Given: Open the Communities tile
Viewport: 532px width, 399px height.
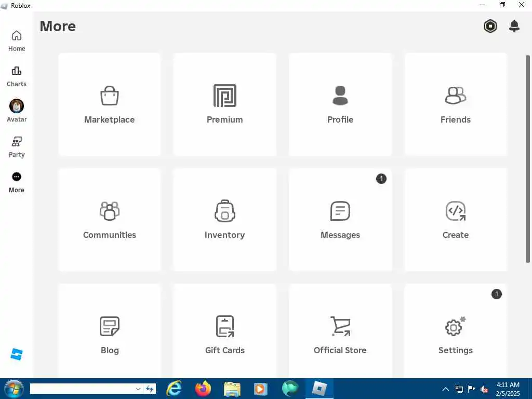Looking at the screenshot, I should click(109, 220).
